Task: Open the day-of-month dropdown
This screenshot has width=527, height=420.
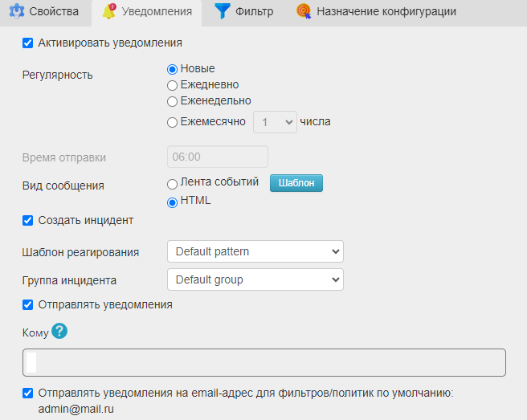Action: point(275,122)
